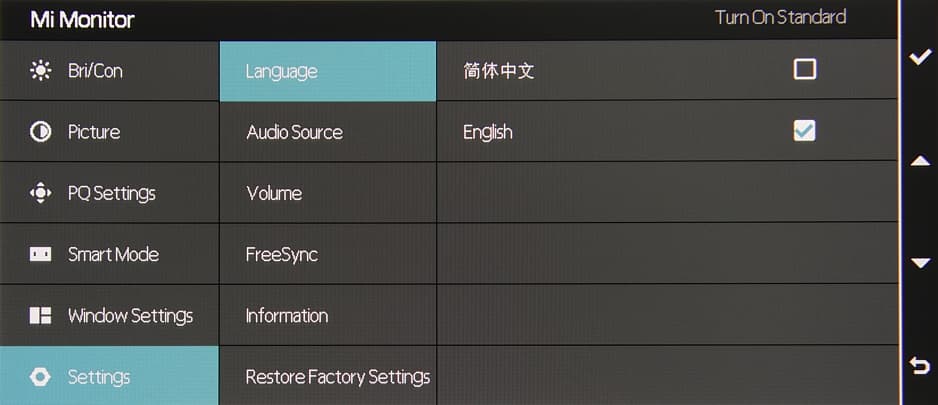Click the PQ Settings directional icon

(40, 193)
